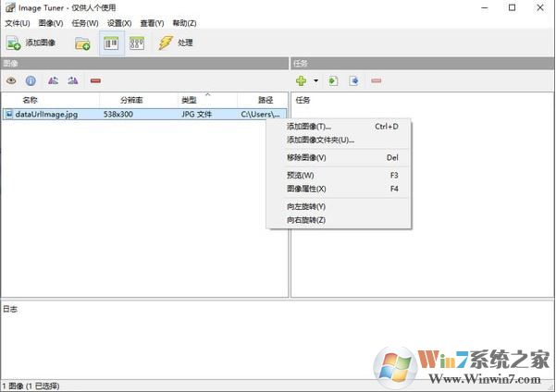Switch to the details list view icon
556x392 pixels.
click(111, 43)
